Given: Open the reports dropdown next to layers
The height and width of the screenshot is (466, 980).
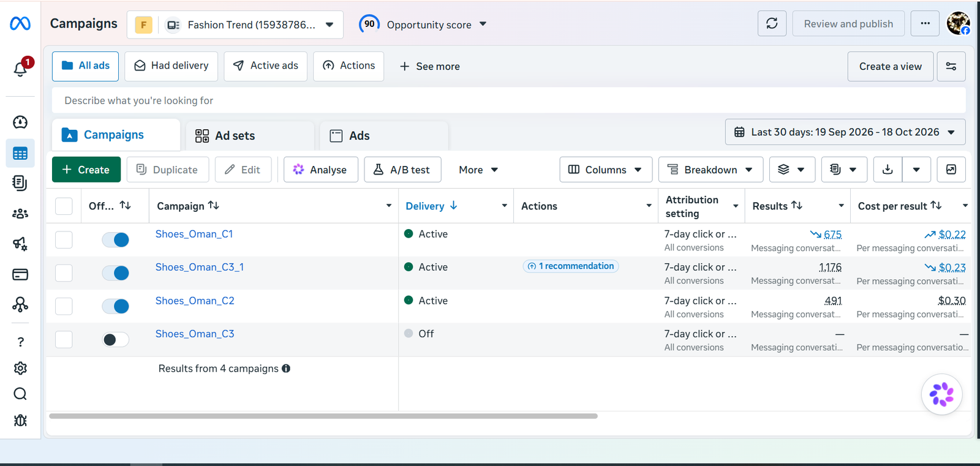Looking at the screenshot, I should coord(844,170).
